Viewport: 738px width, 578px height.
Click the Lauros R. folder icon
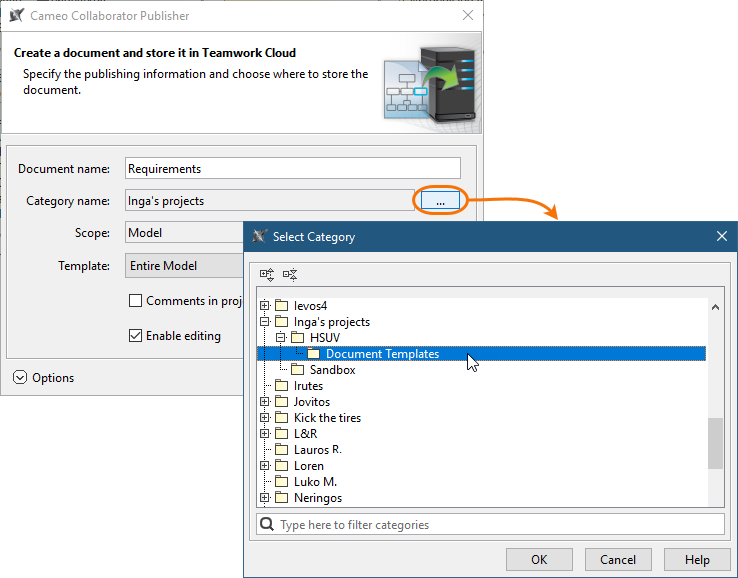(x=281, y=450)
